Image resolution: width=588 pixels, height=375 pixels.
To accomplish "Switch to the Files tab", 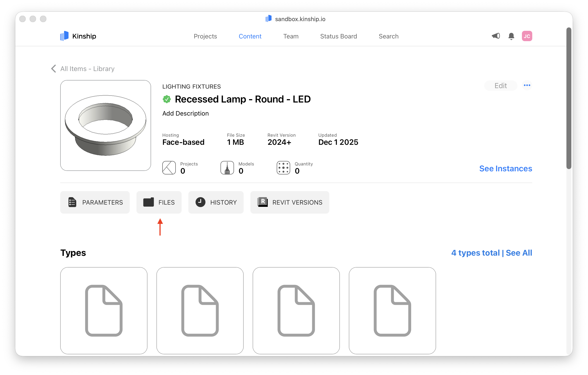I will click(x=159, y=202).
